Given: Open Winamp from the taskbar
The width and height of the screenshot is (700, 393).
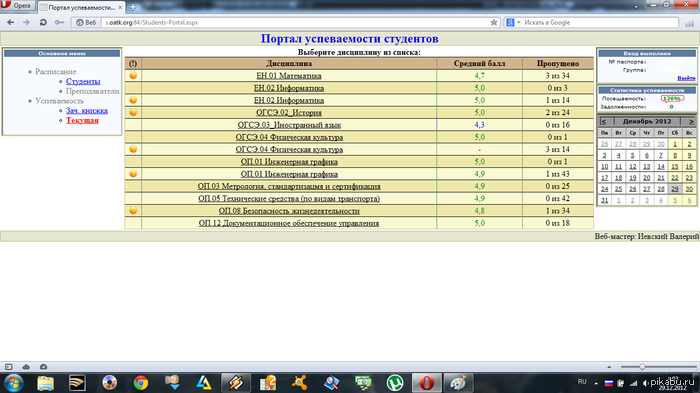Looking at the screenshot, I should click(x=236, y=383).
